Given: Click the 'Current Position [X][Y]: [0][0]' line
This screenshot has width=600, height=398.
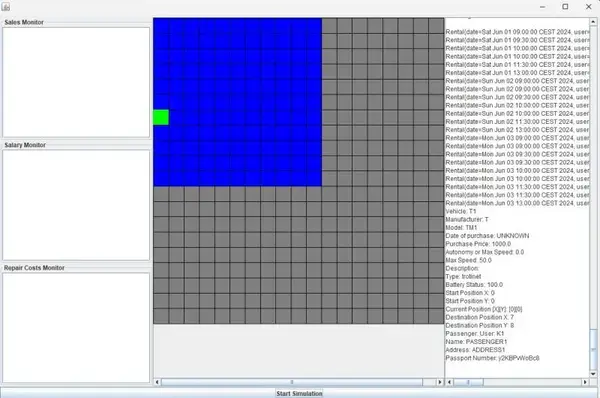Looking at the screenshot, I should [484, 309].
